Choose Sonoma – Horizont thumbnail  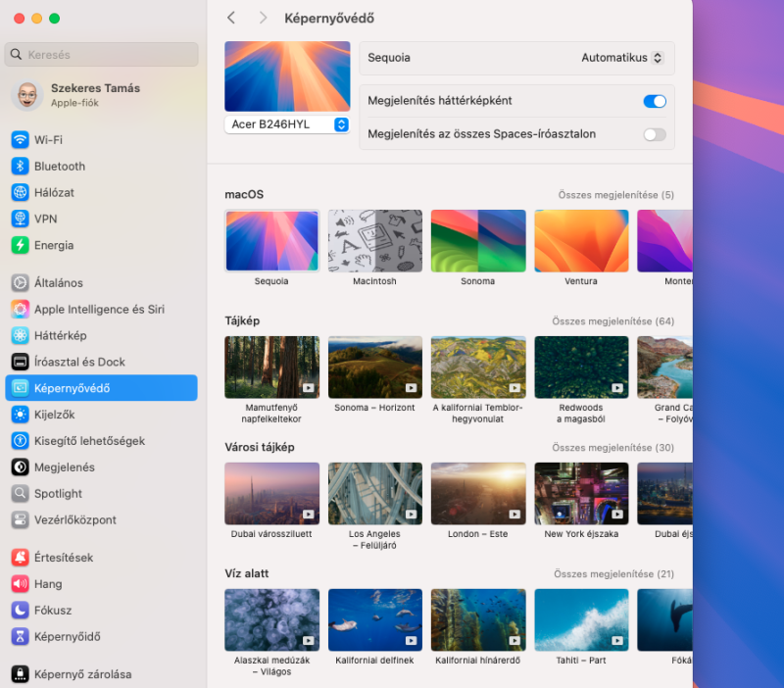(375, 367)
